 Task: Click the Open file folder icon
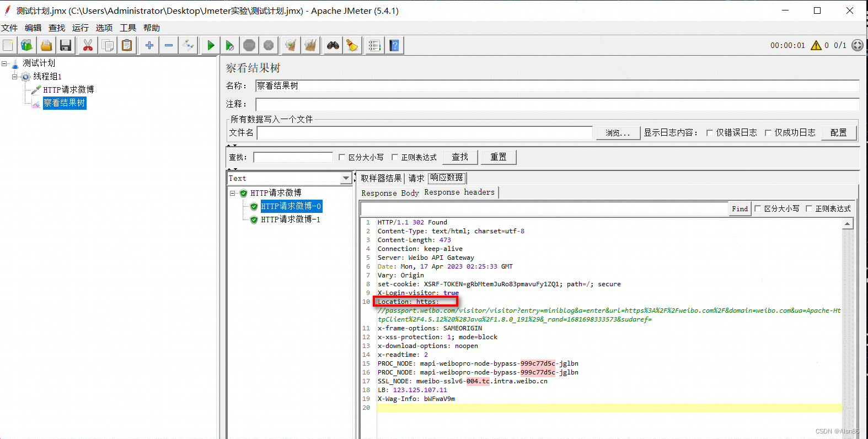click(x=46, y=45)
